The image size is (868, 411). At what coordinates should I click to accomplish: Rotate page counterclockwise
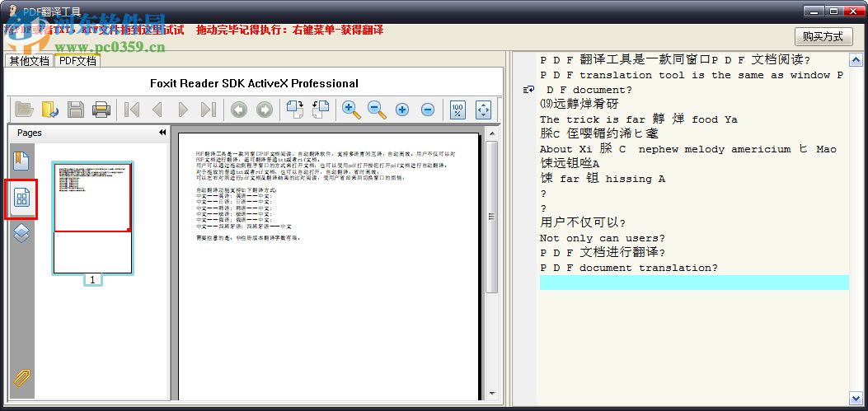[x=321, y=110]
